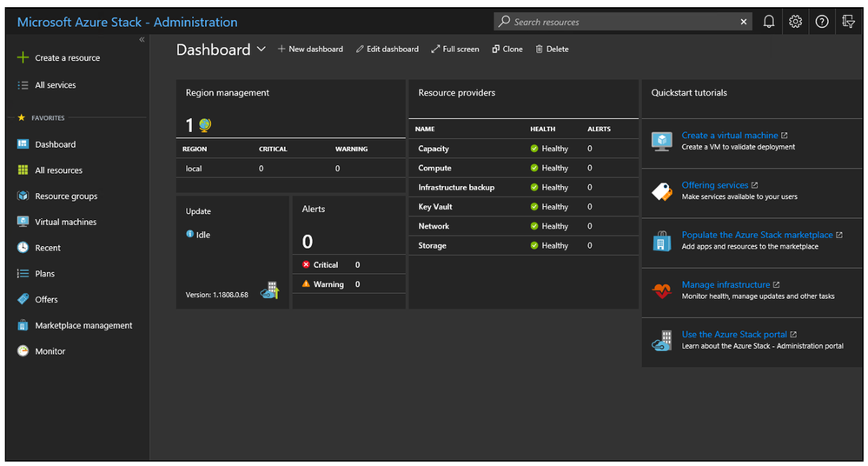Image resolution: width=868 pixels, height=466 pixels.
Task: Click the Quickstart tutorials tile title
Action: pos(689,92)
